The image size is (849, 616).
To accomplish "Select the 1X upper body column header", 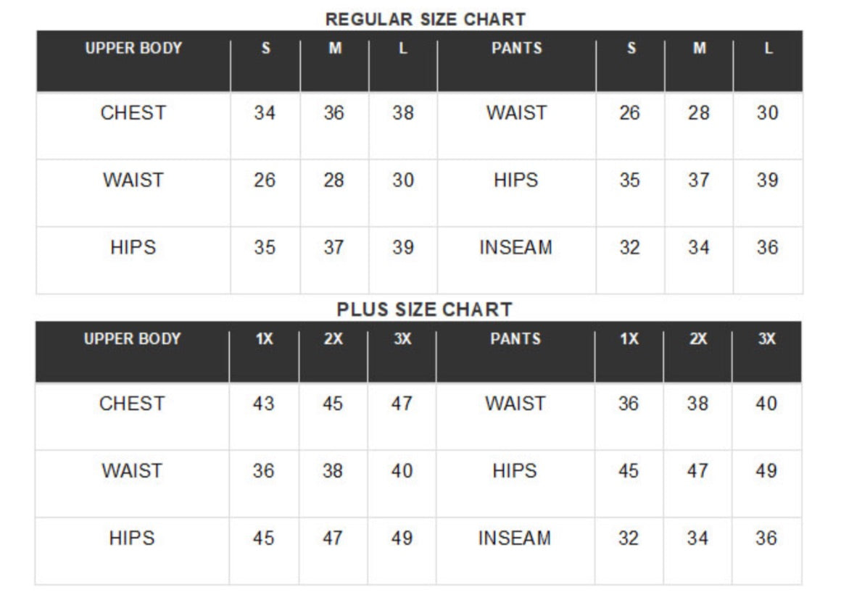I will 264,339.
